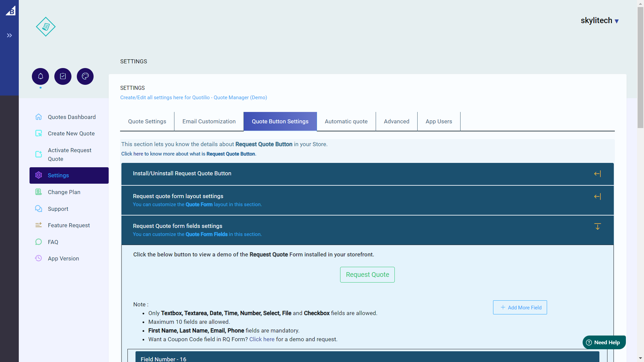Open the skylitech account dropdown
The image size is (644, 362).
(x=599, y=21)
